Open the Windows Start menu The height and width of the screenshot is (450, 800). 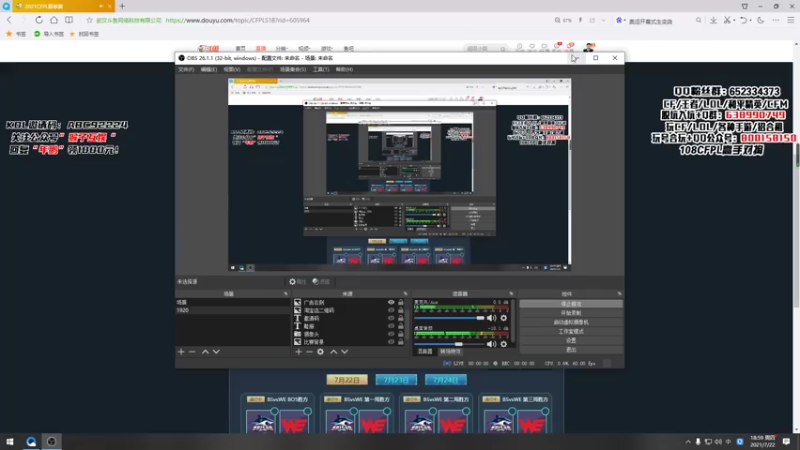[x=10, y=441]
